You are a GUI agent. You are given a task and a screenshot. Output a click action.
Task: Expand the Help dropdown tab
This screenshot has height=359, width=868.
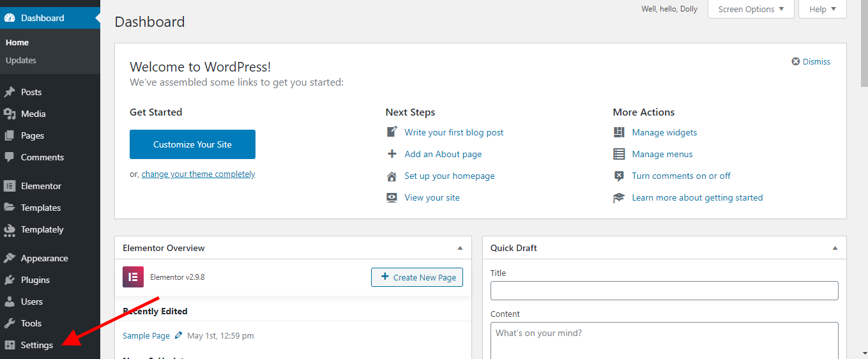[x=822, y=10]
